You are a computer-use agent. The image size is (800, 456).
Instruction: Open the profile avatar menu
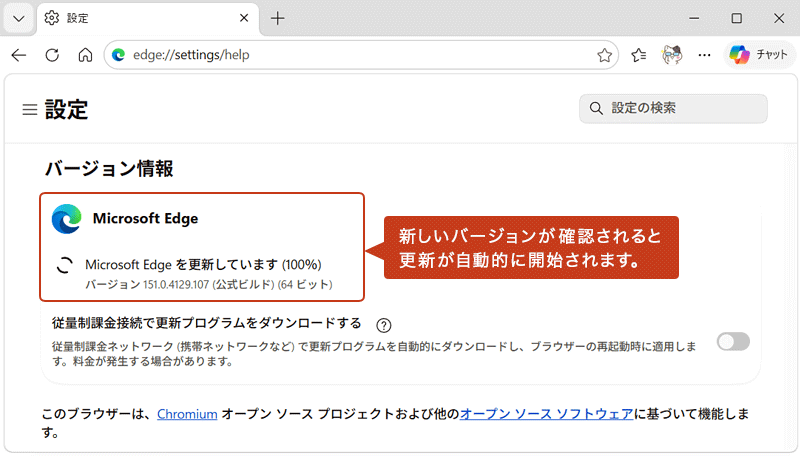671,55
